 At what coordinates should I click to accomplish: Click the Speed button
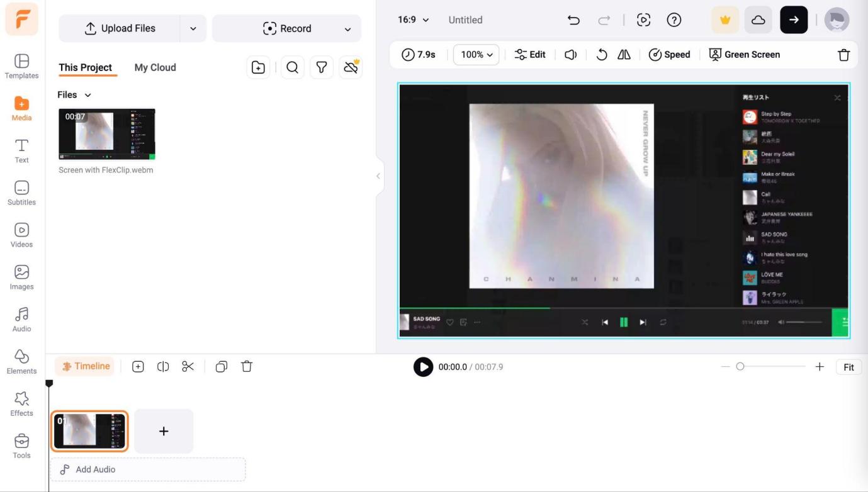coord(669,55)
